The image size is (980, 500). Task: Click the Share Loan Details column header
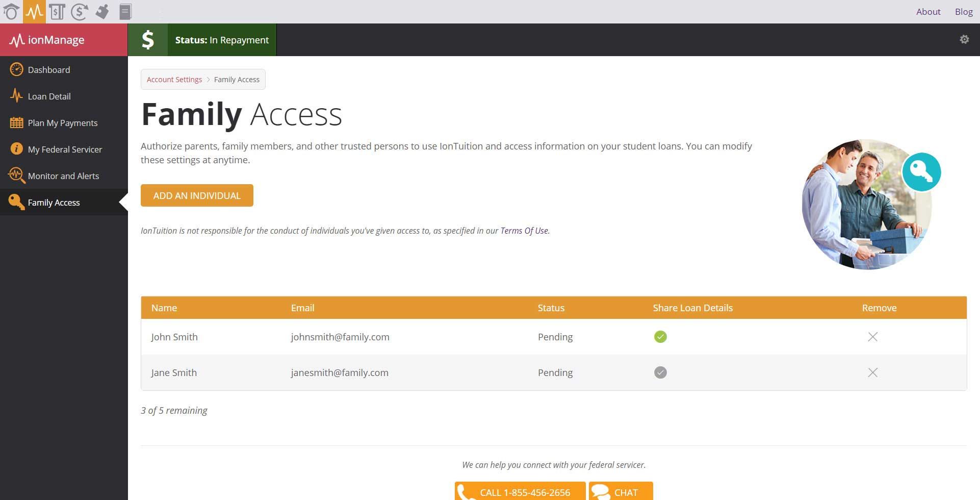click(692, 308)
